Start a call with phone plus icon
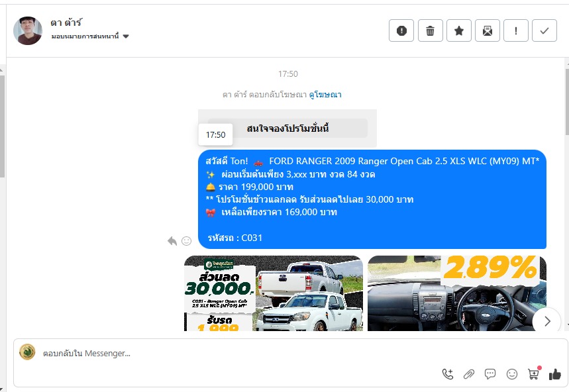This screenshot has height=392, width=569. (447, 374)
